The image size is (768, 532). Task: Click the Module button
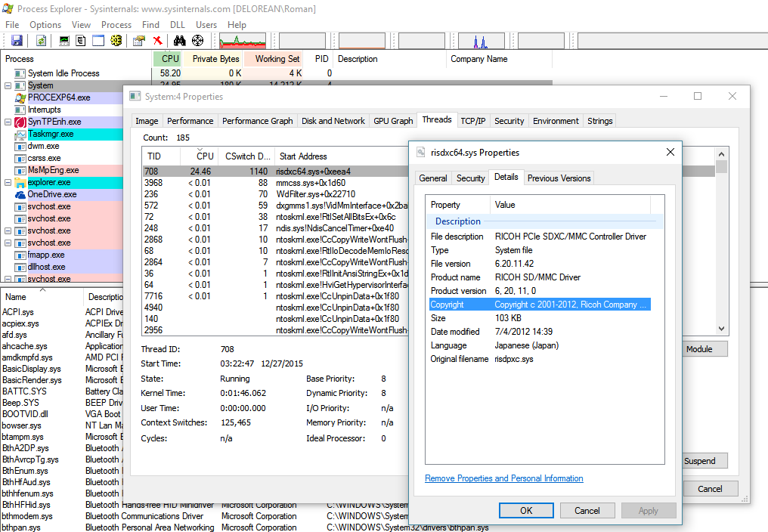pos(705,349)
